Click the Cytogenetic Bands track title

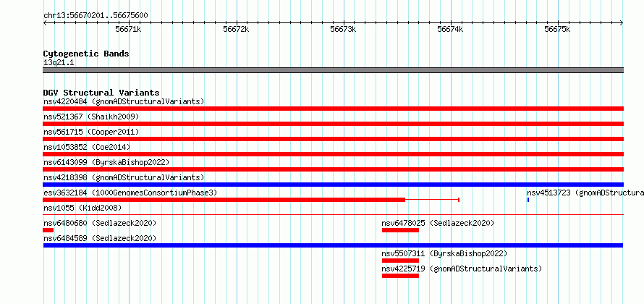(x=86, y=54)
